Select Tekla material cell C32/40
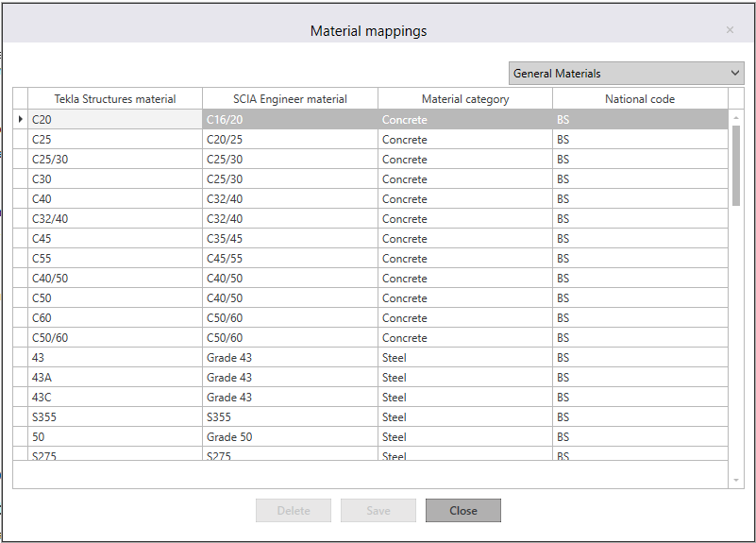Viewport: 756px width, 543px height. point(115,218)
